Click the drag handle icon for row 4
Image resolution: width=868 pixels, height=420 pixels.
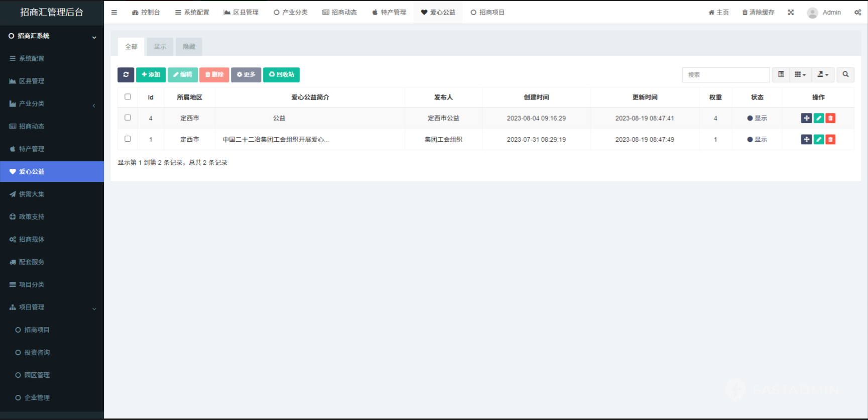tap(806, 118)
